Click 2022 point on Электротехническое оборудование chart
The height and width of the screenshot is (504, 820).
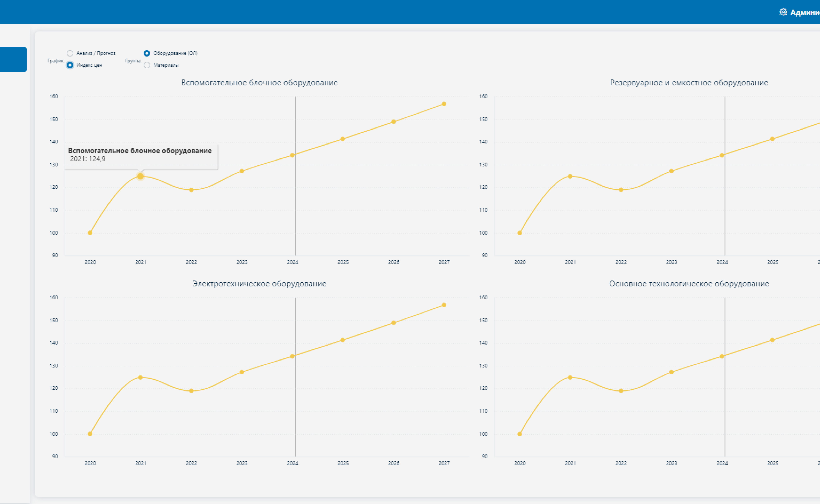click(x=191, y=391)
